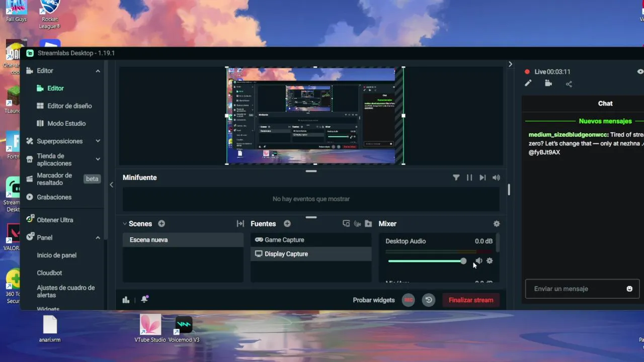Open Inicio de panel

click(56, 255)
